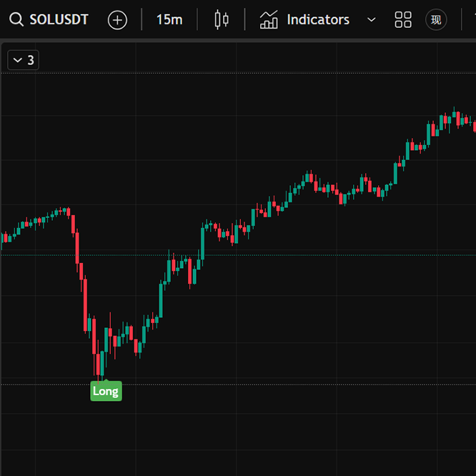Expand the chevron beside Indicators
The width and height of the screenshot is (476, 476).
[371, 20]
